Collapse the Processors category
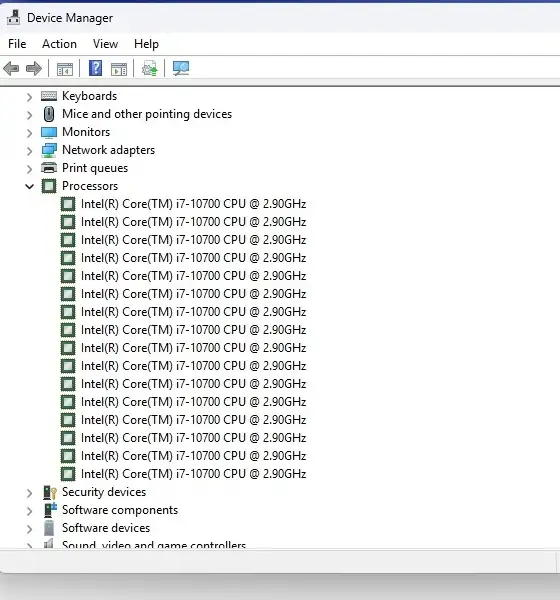Screen dimensions: 560x600 (x=29, y=187)
